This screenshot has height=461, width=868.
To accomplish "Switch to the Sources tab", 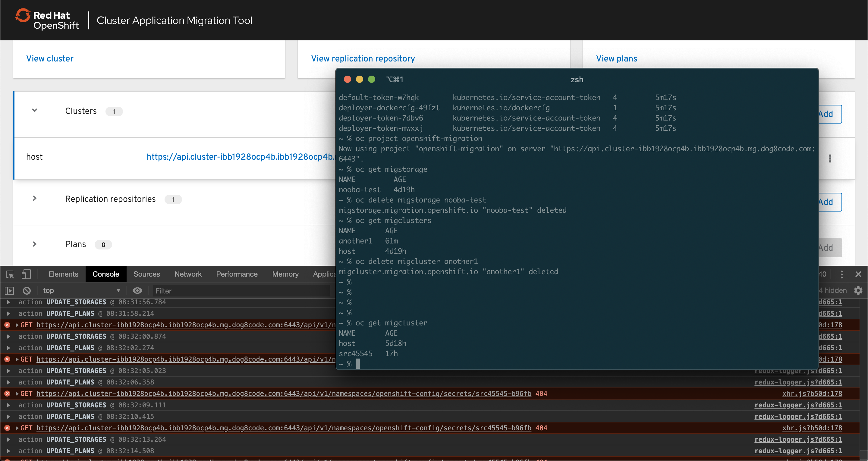I will click(146, 274).
